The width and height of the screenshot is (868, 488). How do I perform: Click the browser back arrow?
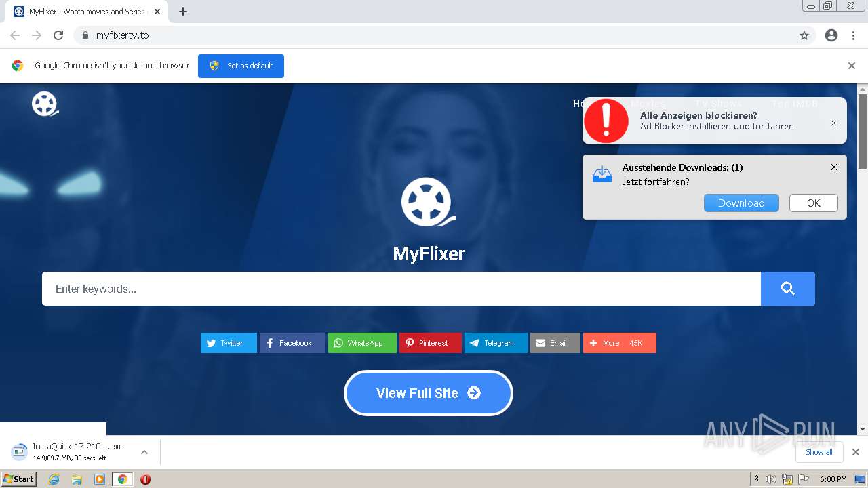pyautogui.click(x=15, y=35)
